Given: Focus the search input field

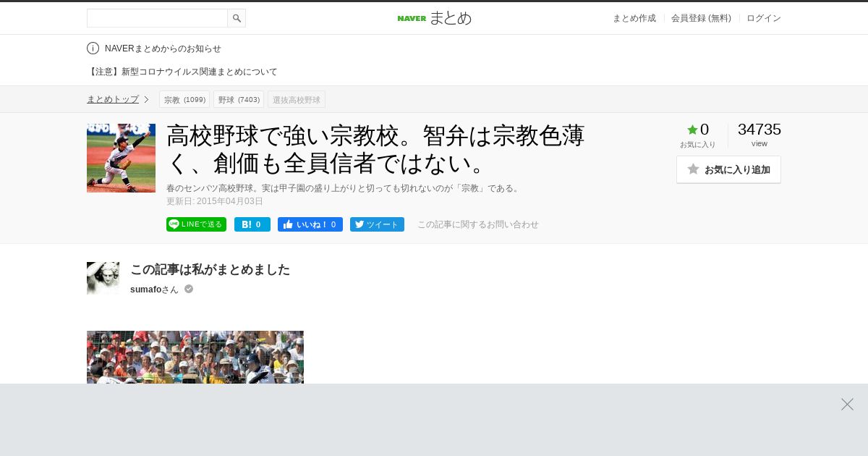Looking at the screenshot, I should point(157,18).
